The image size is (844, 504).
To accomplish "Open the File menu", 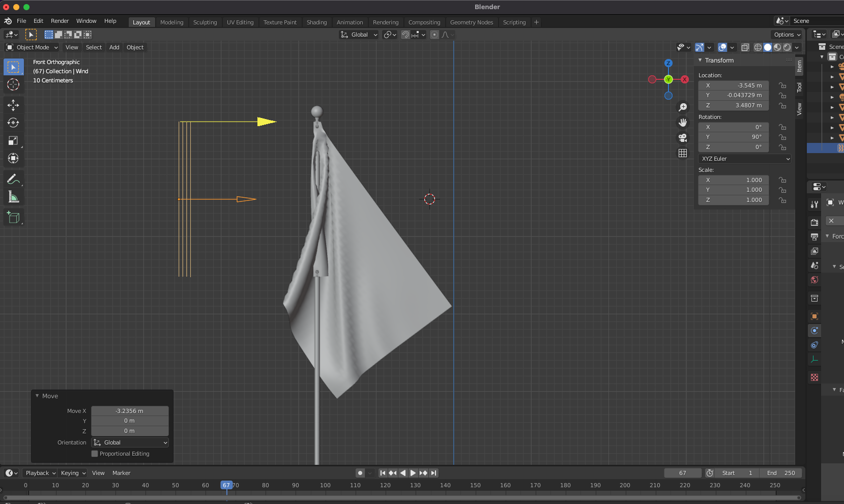I will (x=21, y=21).
